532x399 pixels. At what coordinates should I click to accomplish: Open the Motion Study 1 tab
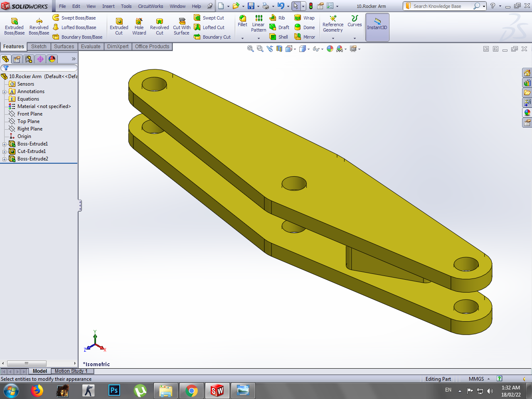pyautogui.click(x=71, y=371)
